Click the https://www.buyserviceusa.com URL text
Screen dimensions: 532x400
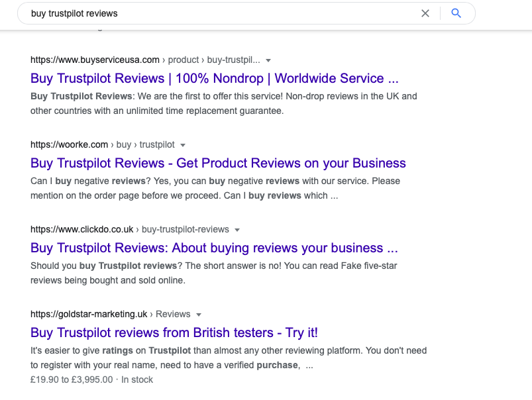[x=95, y=60]
